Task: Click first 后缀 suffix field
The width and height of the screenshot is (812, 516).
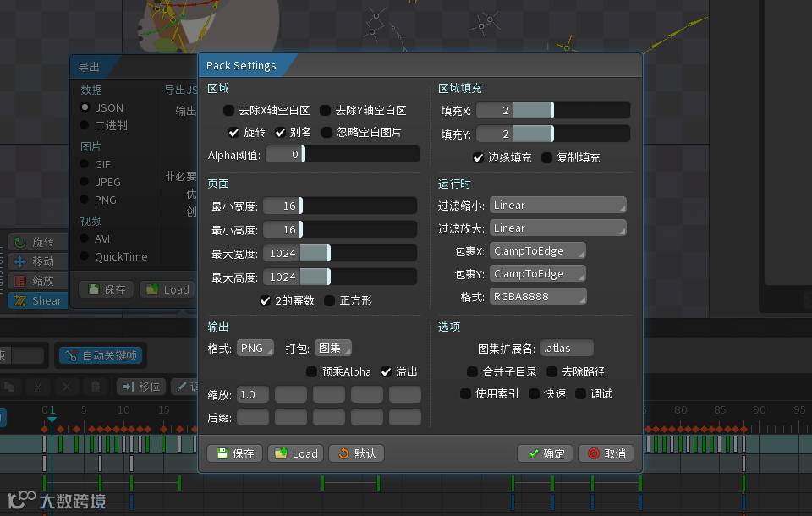Action: pyautogui.click(x=253, y=417)
